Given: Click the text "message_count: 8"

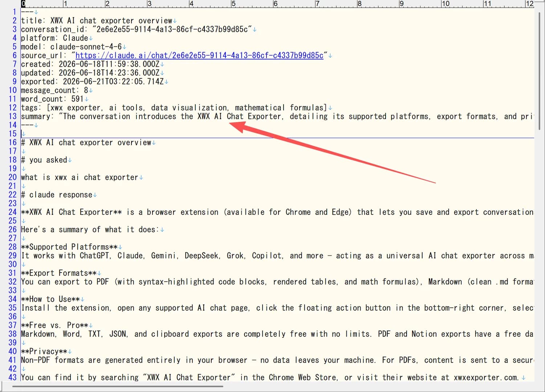Looking at the screenshot, I should coord(54,90).
